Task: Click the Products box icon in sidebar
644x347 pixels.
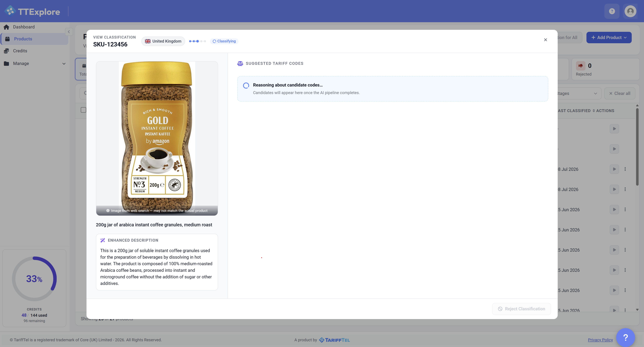Action: coord(8,39)
